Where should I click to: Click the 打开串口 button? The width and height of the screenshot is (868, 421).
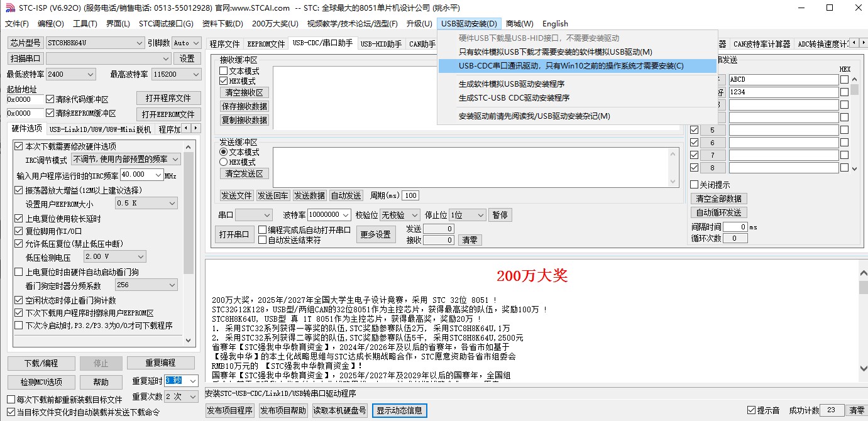[x=234, y=234]
